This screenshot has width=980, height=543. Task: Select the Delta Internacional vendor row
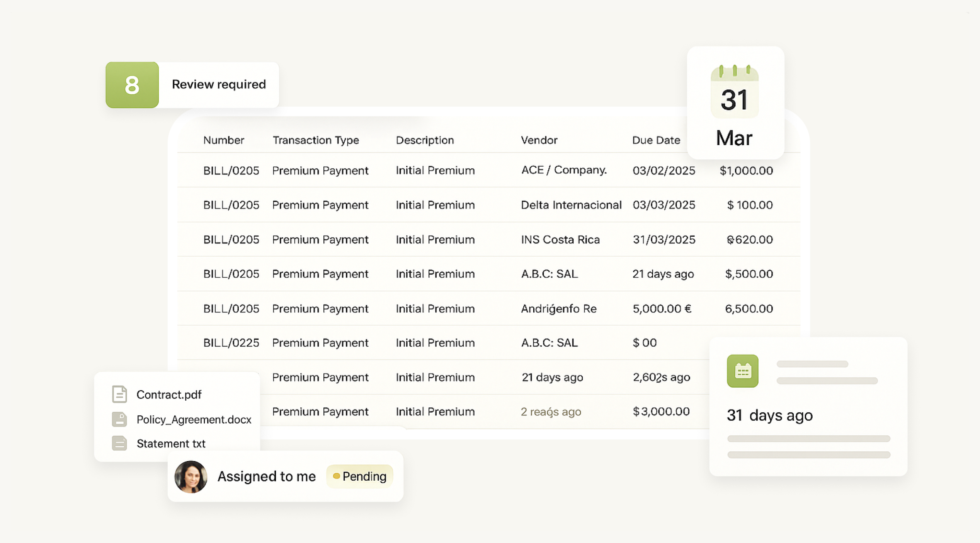(571, 205)
